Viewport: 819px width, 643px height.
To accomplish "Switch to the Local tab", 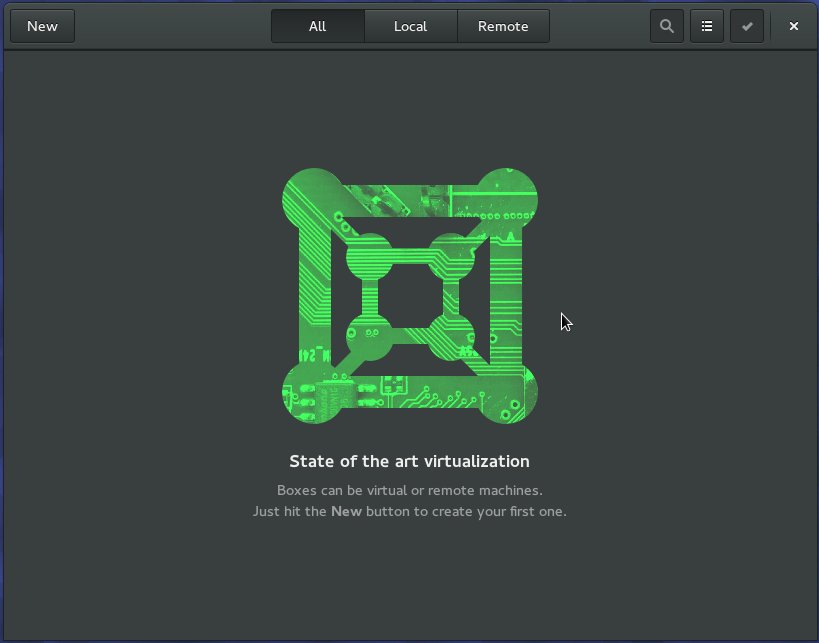I will pos(411,26).
